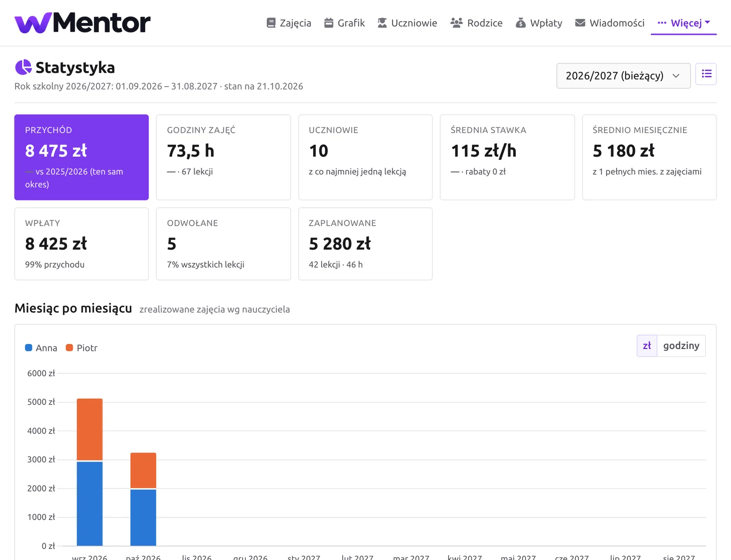Open the Grafik schedule page
The width and height of the screenshot is (731, 560).
click(344, 23)
